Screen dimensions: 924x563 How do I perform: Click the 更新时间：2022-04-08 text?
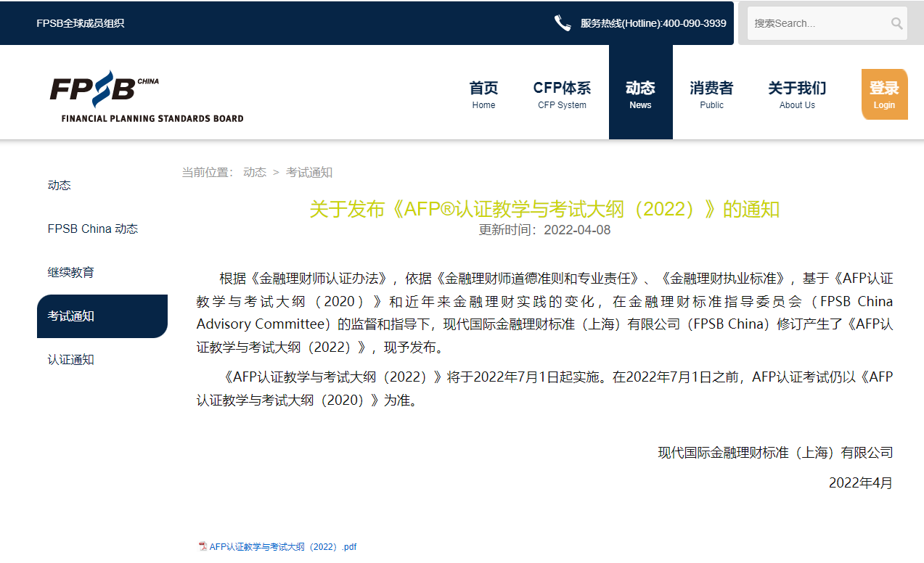click(544, 230)
